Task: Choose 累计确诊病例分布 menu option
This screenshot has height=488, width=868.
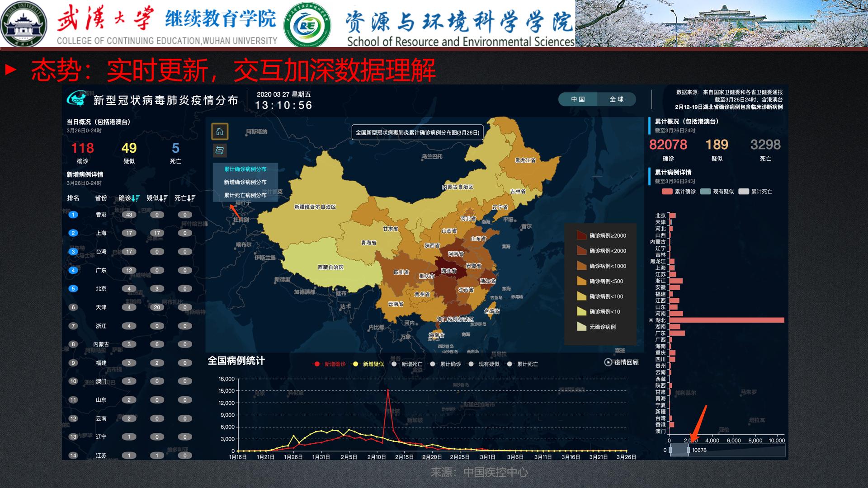Action: click(245, 169)
